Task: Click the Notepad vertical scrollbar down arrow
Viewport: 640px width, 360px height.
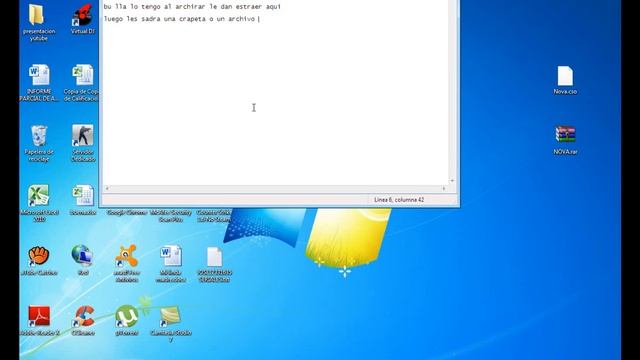Action: (x=452, y=181)
